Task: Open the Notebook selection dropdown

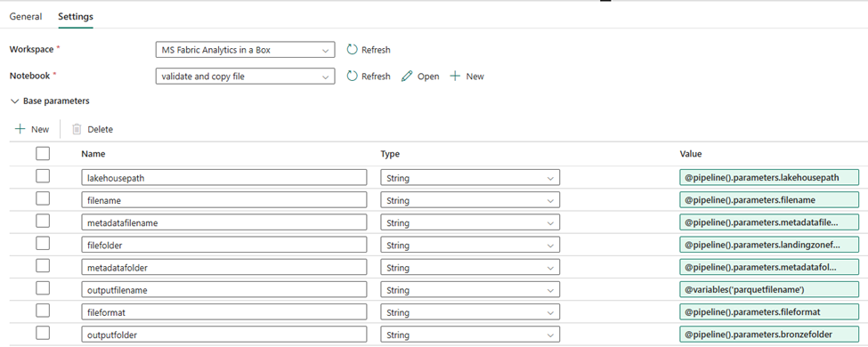Action: coord(245,77)
